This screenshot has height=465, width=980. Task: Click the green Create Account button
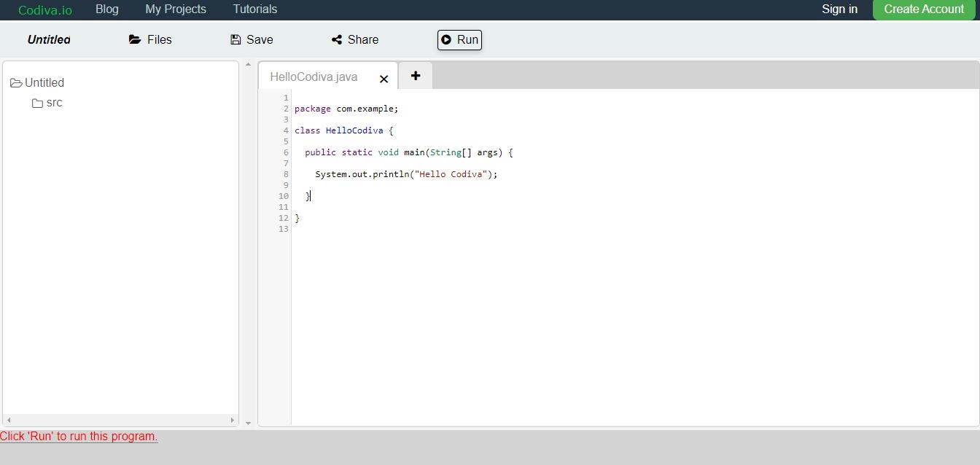[924, 9]
